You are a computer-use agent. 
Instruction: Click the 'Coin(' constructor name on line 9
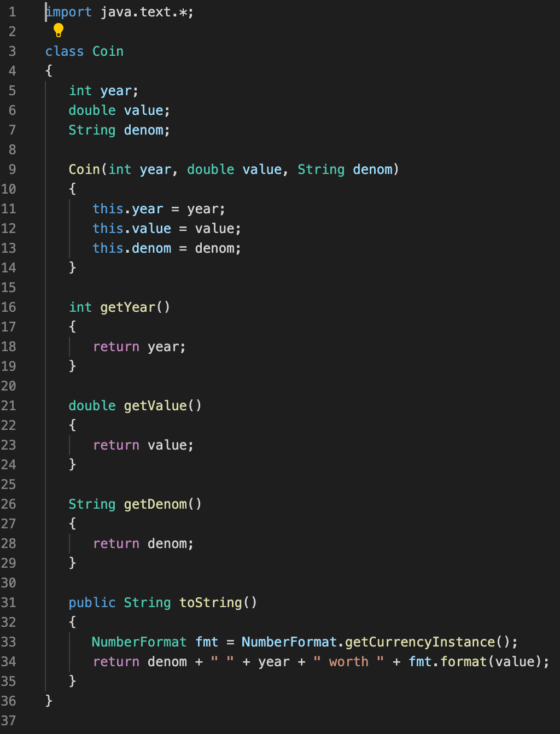pyautogui.click(x=88, y=170)
